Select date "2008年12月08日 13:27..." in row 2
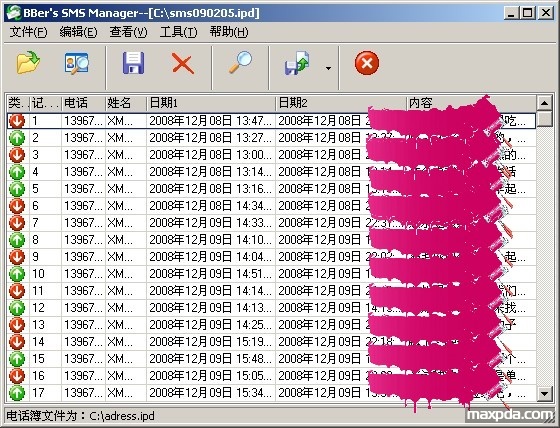This screenshot has width=560, height=428. pyautogui.click(x=210, y=138)
